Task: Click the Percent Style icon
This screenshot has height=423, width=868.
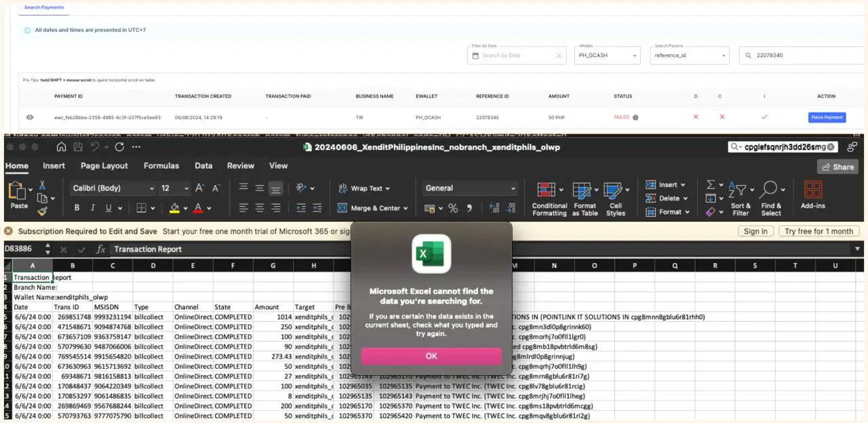Action: [453, 208]
